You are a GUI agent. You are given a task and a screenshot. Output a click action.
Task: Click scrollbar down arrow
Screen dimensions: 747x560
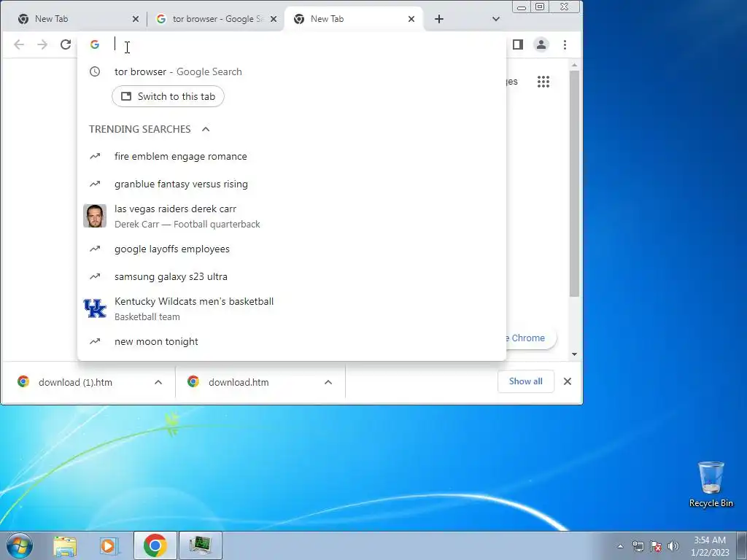[575, 354]
